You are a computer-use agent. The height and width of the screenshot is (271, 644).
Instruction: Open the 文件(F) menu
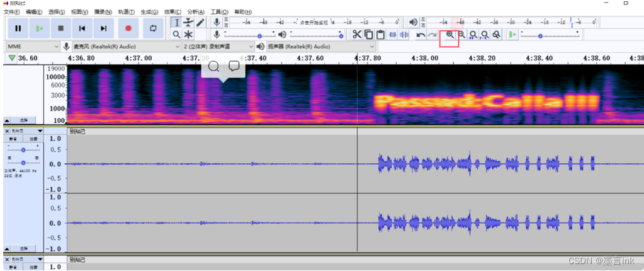pyautogui.click(x=11, y=12)
